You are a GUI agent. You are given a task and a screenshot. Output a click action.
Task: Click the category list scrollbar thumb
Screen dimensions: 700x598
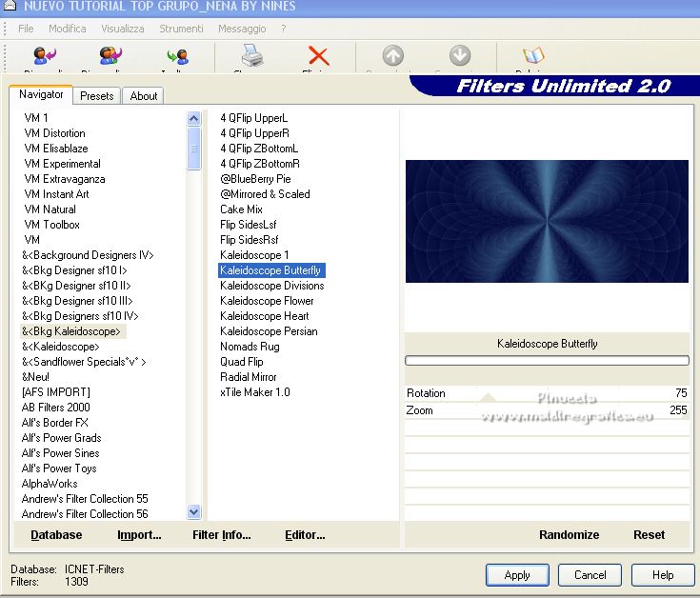(x=193, y=149)
